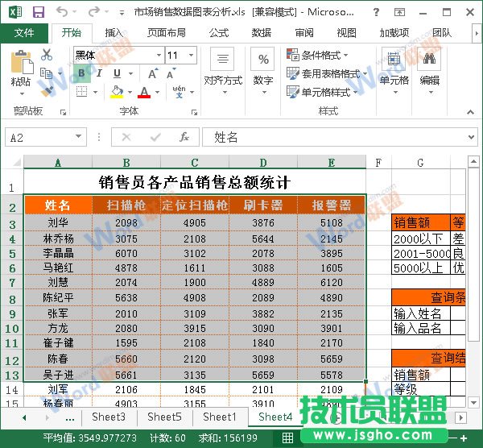The height and width of the screenshot is (448, 483).
Task: Click the wén phonetic guide icon
Action: [x=179, y=92]
